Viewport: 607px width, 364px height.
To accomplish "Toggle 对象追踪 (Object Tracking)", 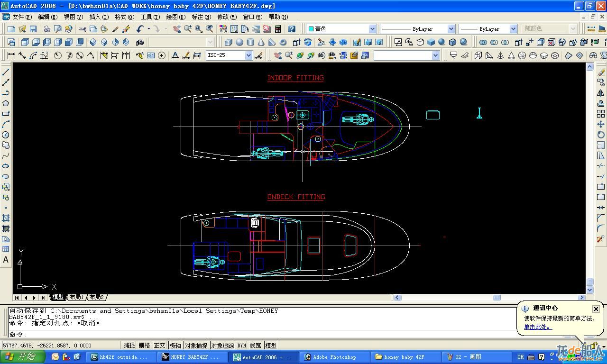I will click(222, 346).
